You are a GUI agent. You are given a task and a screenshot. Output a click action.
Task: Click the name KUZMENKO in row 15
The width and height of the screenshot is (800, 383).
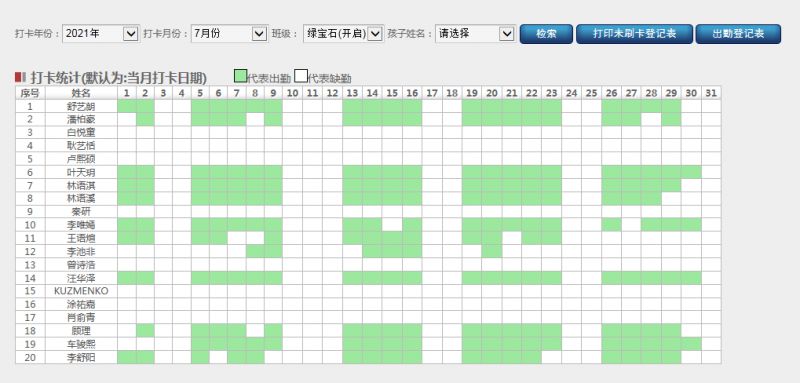pyautogui.click(x=81, y=291)
